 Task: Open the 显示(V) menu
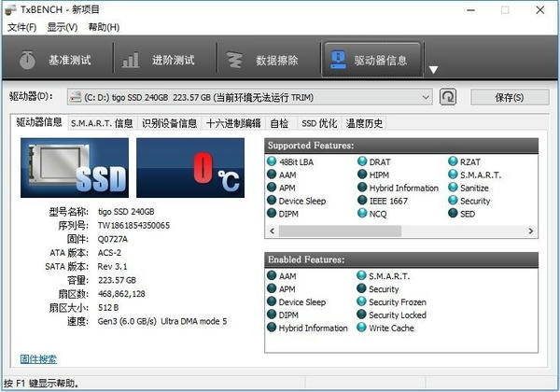pyautogui.click(x=63, y=27)
